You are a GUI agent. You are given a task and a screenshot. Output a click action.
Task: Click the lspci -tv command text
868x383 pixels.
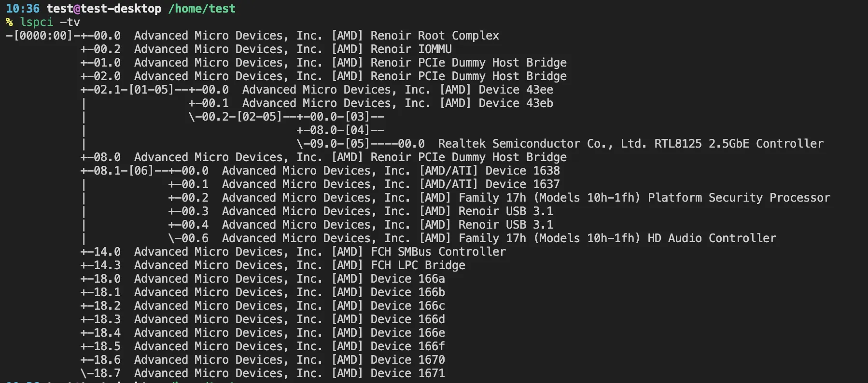point(50,22)
